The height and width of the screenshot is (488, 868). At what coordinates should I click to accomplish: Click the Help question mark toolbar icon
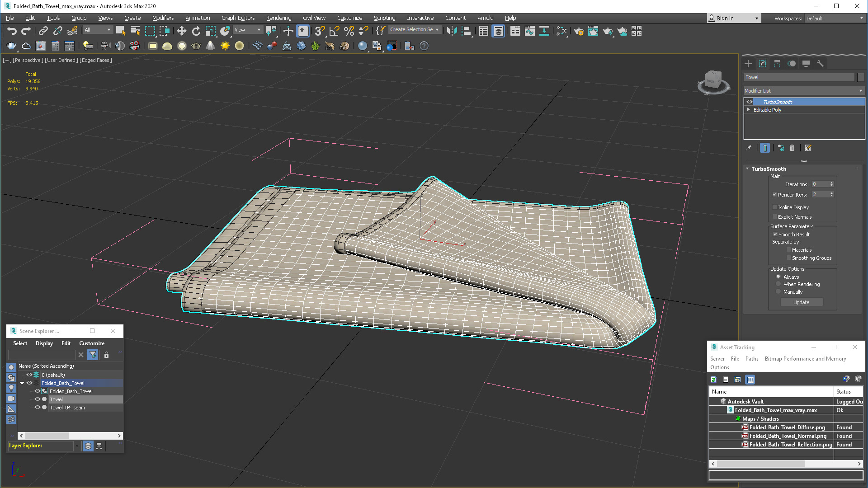[424, 46]
